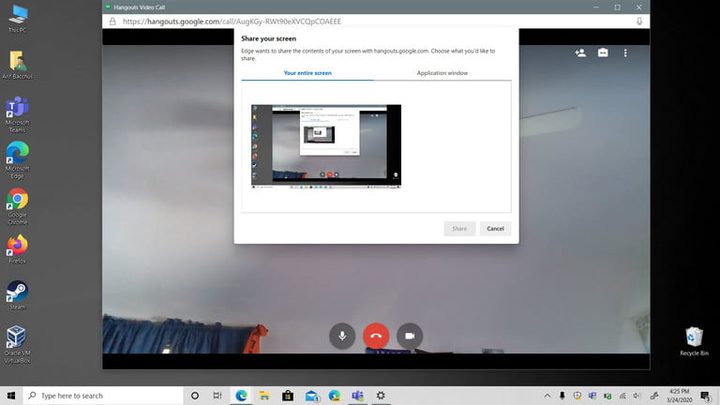The width and height of the screenshot is (720, 405).
Task: Select the Microsoft Edge desktop shortcut
Action: click(x=17, y=160)
